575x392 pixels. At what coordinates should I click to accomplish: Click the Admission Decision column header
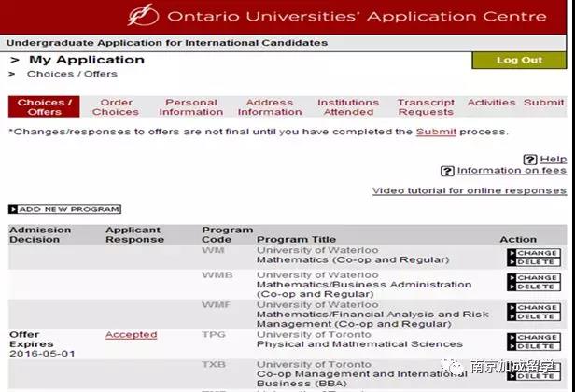[x=40, y=234]
